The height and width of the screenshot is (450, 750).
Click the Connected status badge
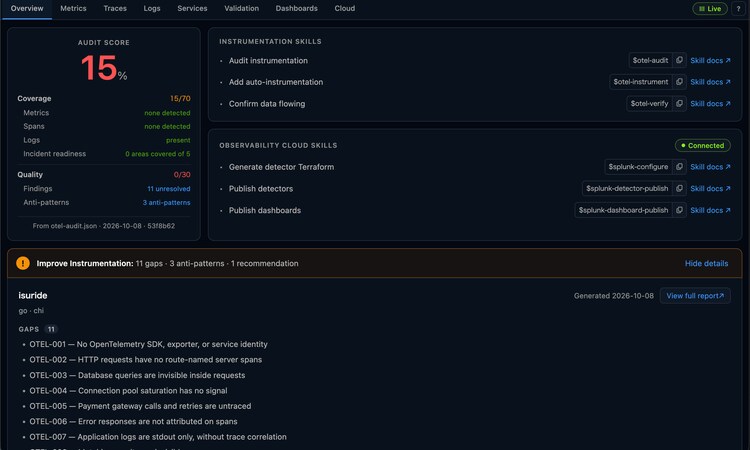[x=703, y=145]
